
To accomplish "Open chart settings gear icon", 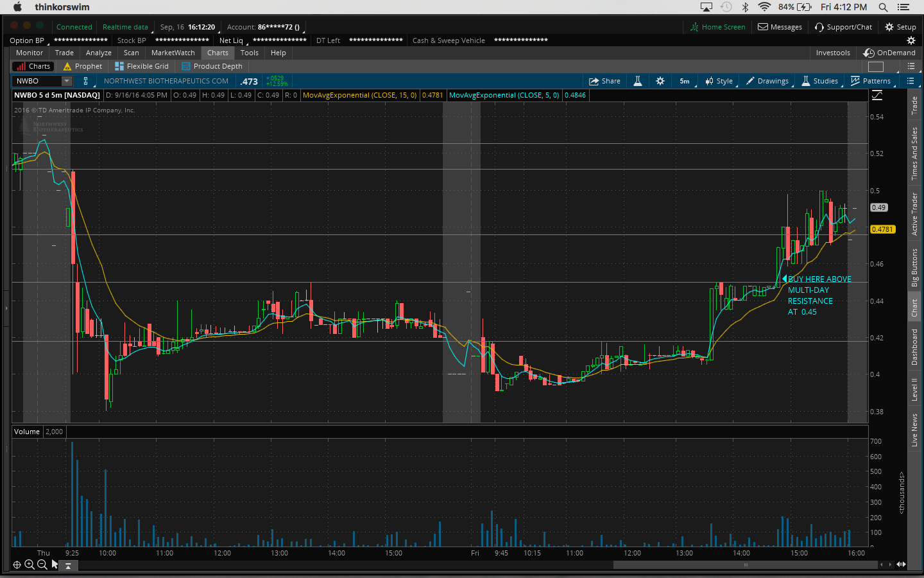I will pos(660,81).
